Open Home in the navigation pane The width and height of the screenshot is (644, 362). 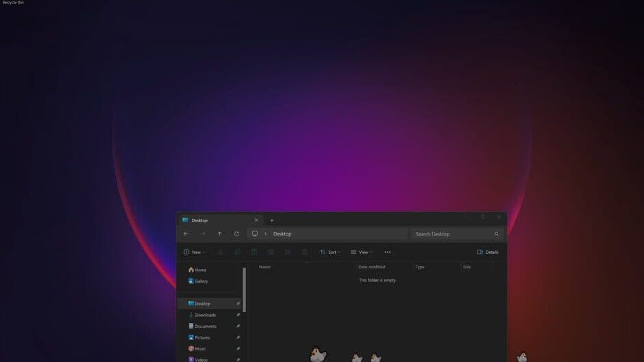tap(197, 270)
